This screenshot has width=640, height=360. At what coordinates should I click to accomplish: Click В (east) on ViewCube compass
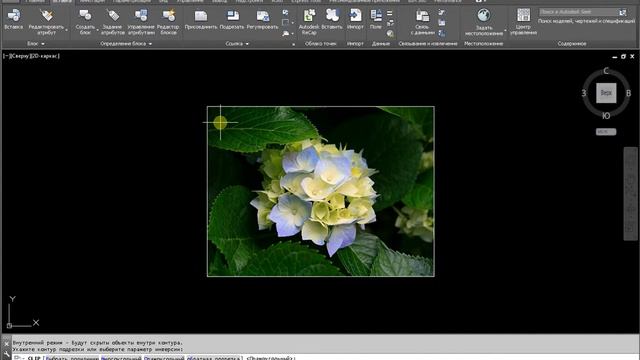(629, 93)
